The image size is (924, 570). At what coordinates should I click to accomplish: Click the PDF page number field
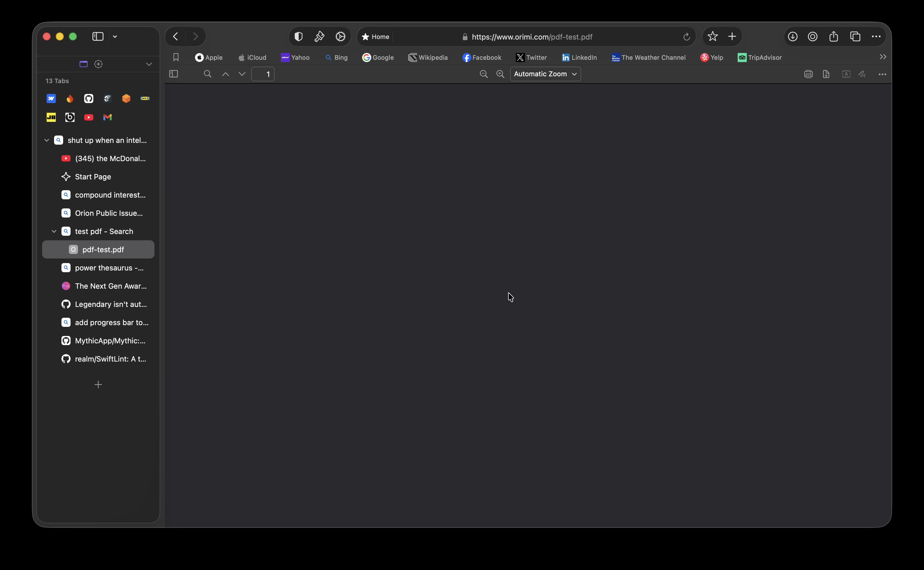click(x=263, y=74)
